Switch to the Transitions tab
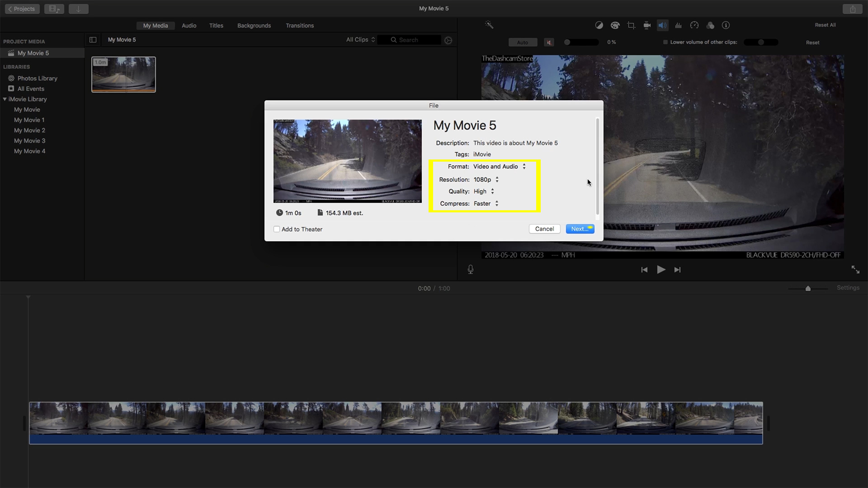868x488 pixels. (299, 26)
